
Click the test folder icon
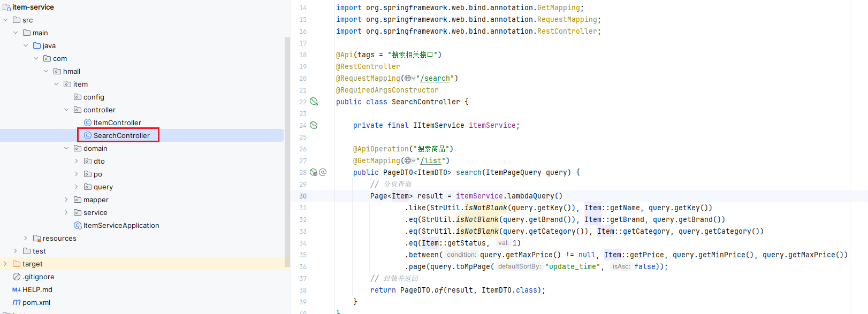(x=27, y=251)
